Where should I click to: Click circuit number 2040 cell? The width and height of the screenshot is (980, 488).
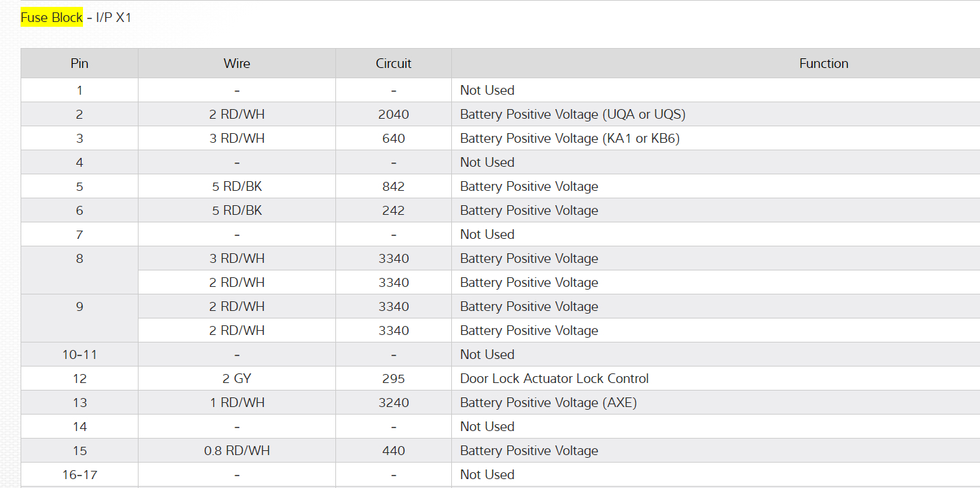point(394,115)
